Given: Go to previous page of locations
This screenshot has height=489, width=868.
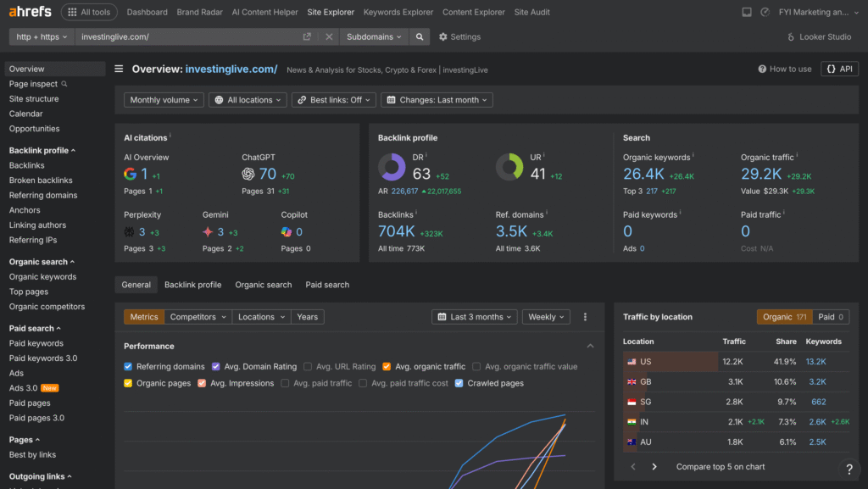Looking at the screenshot, I should pos(633,466).
